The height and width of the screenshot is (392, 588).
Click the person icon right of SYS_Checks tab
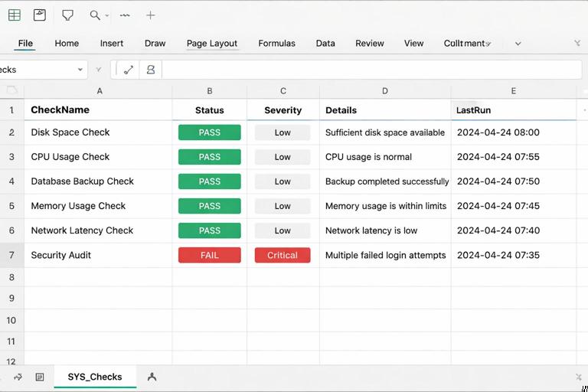(152, 377)
